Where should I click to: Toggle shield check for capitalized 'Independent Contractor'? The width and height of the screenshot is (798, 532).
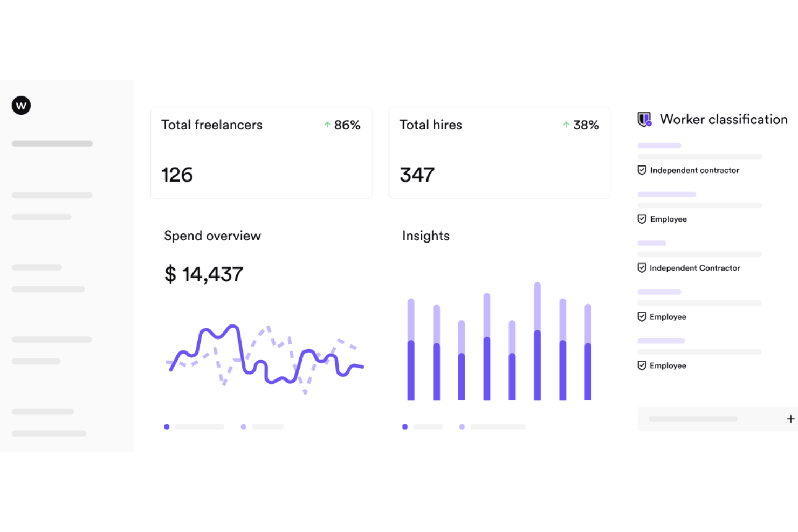(x=642, y=268)
